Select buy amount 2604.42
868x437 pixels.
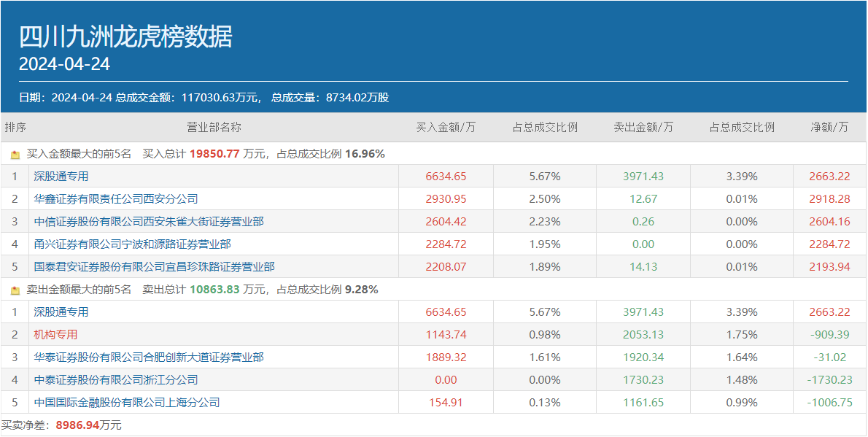446,222
